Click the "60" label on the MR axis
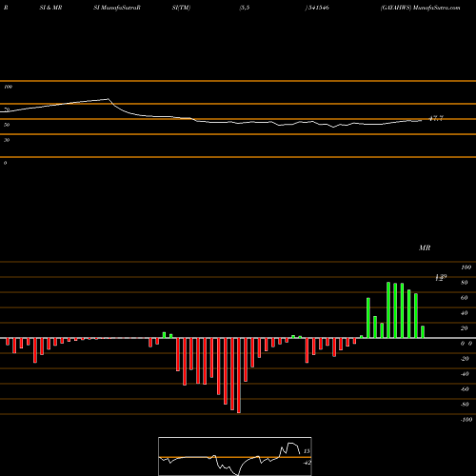The image size is (476, 476). pos(465,298)
